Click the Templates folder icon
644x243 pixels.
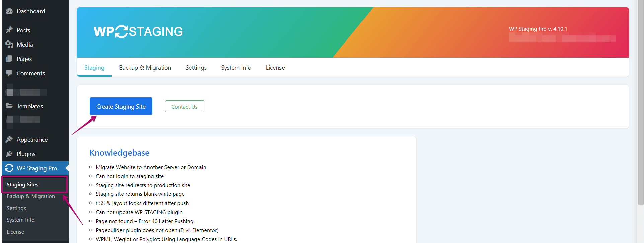pos(9,106)
